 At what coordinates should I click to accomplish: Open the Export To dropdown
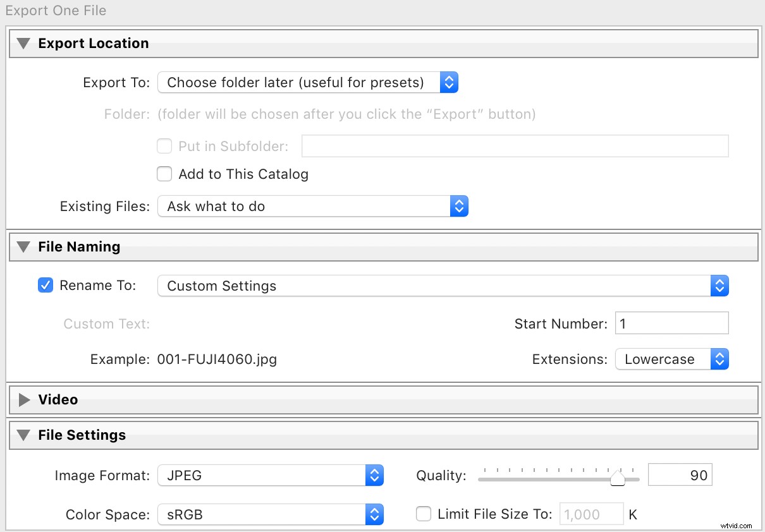pyautogui.click(x=307, y=82)
